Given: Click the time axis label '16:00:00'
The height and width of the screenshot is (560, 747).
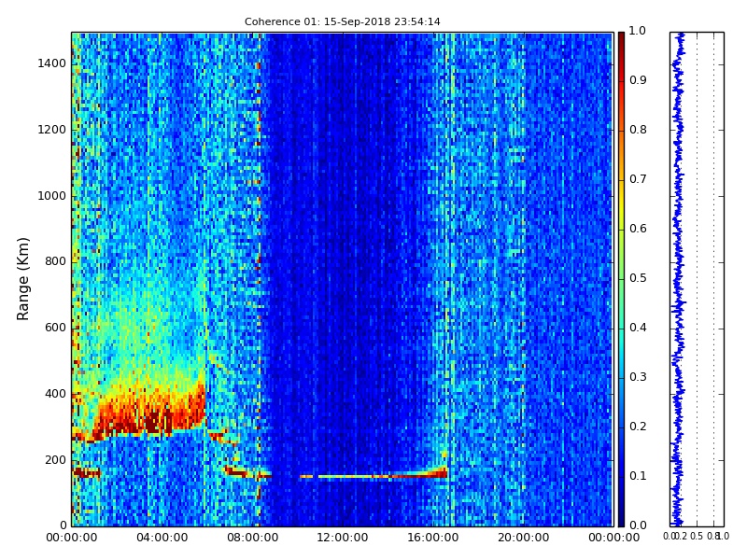Looking at the screenshot, I should (433, 538).
